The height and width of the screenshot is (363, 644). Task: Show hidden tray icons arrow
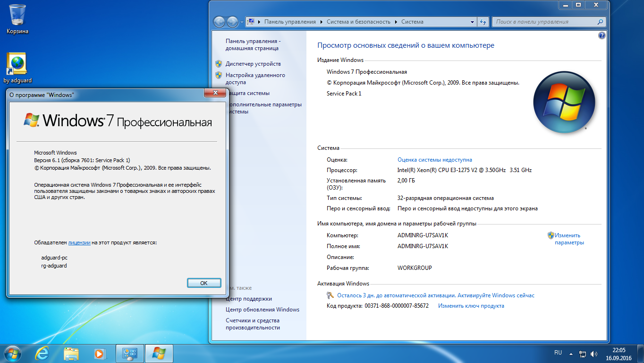pyautogui.click(x=571, y=353)
